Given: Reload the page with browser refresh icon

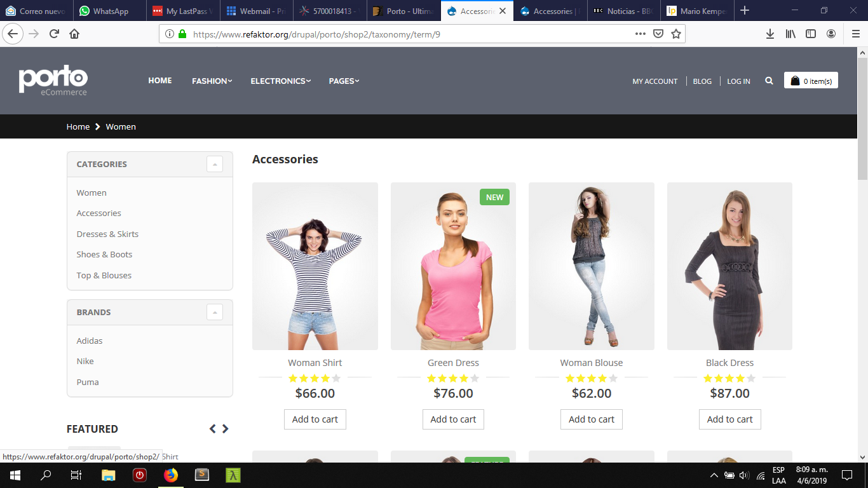Looking at the screenshot, I should (x=54, y=34).
